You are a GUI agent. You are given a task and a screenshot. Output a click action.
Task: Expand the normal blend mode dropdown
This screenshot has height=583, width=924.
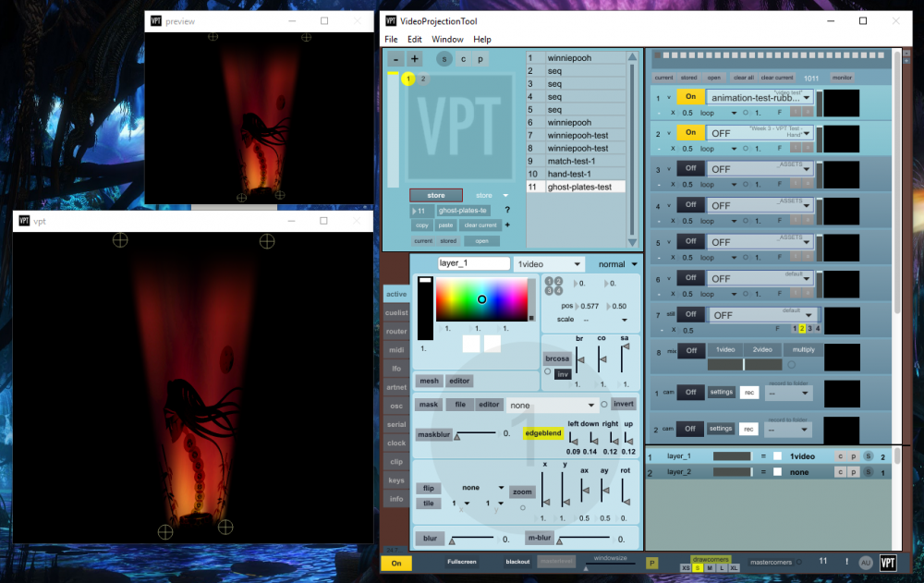617,264
